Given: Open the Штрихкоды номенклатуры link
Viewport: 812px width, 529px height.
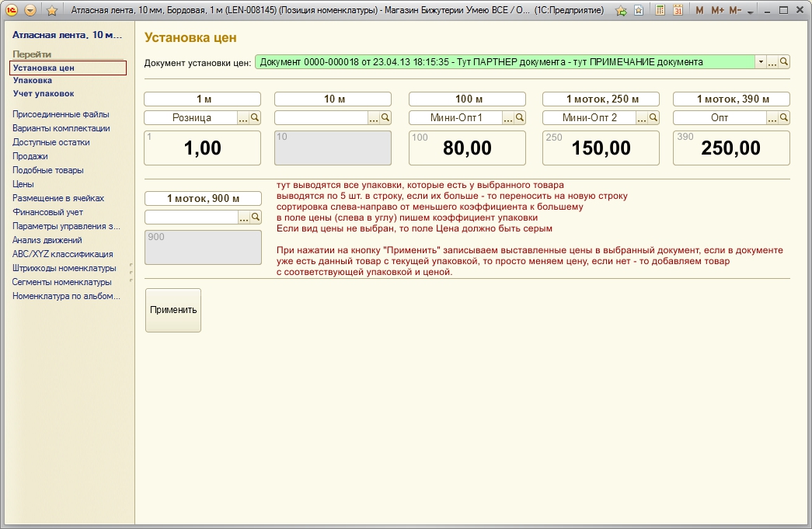Looking at the screenshot, I should [x=64, y=268].
